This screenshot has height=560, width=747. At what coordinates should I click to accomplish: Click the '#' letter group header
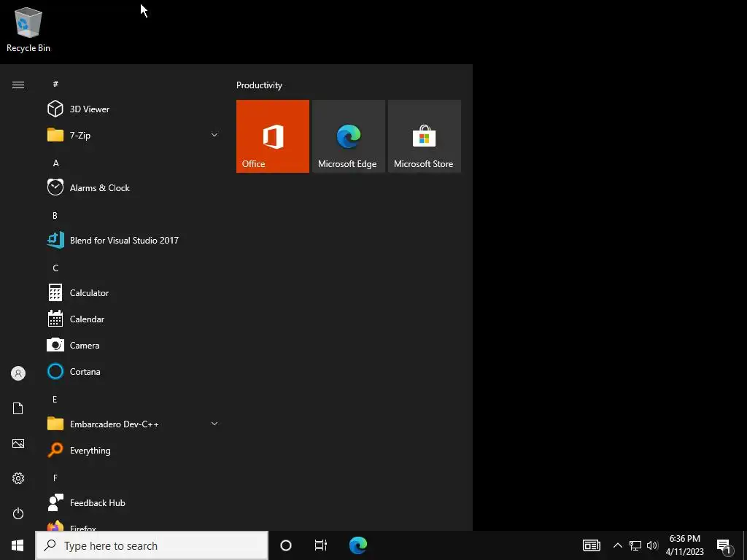click(x=55, y=84)
